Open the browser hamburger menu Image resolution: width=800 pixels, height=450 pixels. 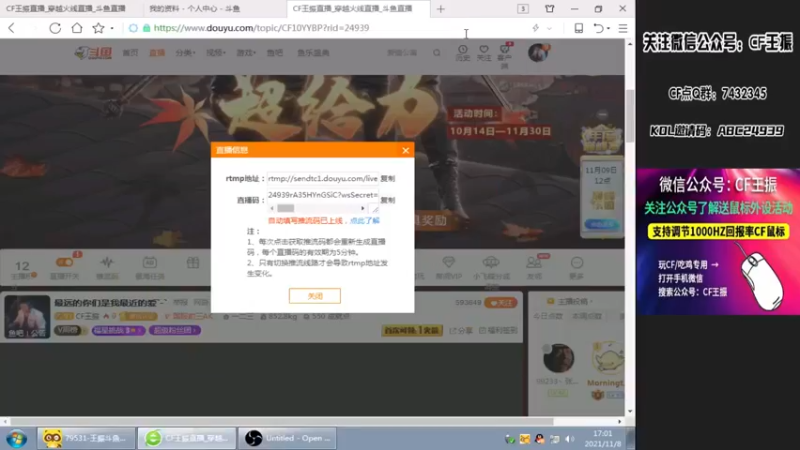623,28
